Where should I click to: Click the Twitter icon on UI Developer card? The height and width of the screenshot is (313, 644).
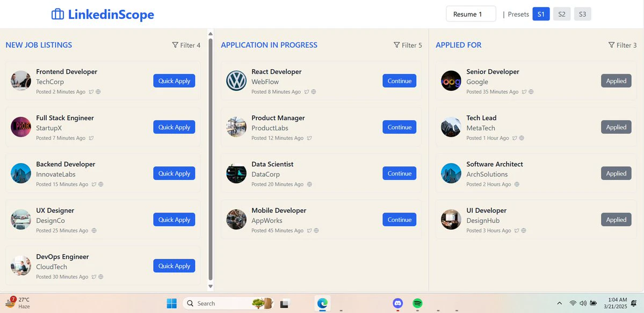[517, 230]
